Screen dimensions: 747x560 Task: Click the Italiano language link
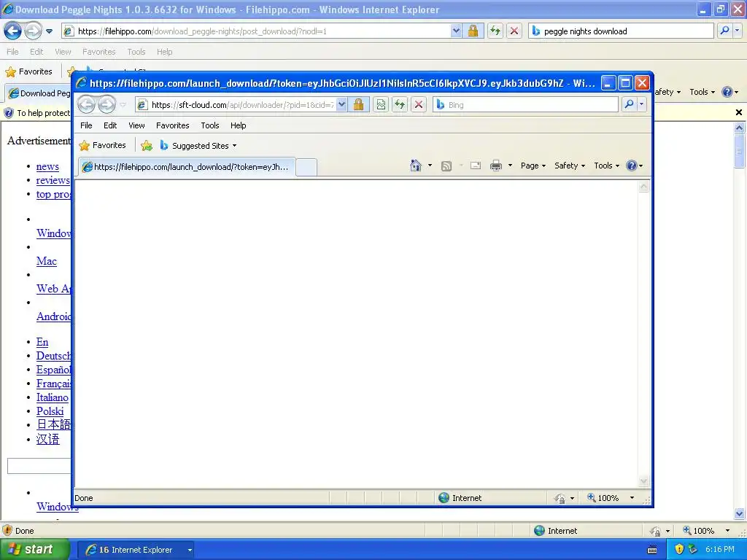(53, 397)
